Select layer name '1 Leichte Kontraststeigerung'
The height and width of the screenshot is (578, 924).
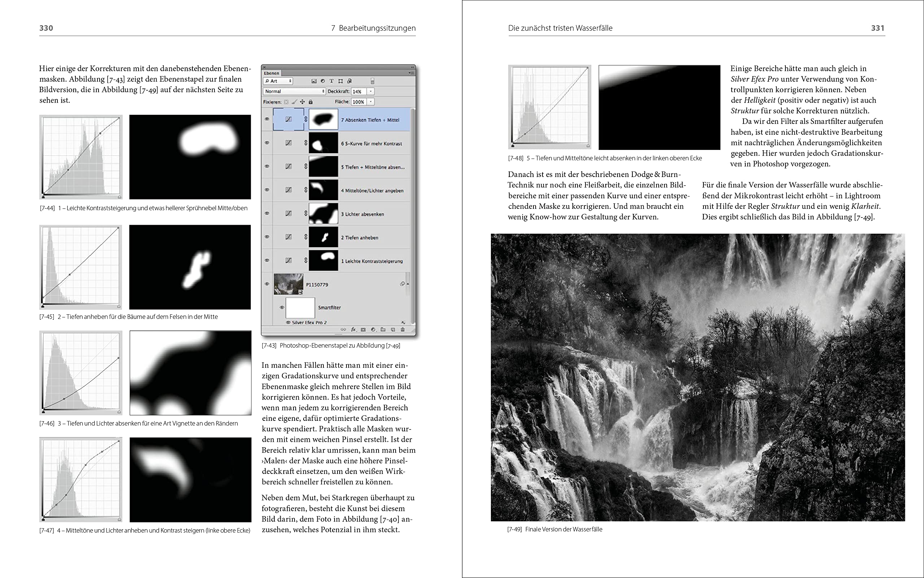pyautogui.click(x=372, y=261)
